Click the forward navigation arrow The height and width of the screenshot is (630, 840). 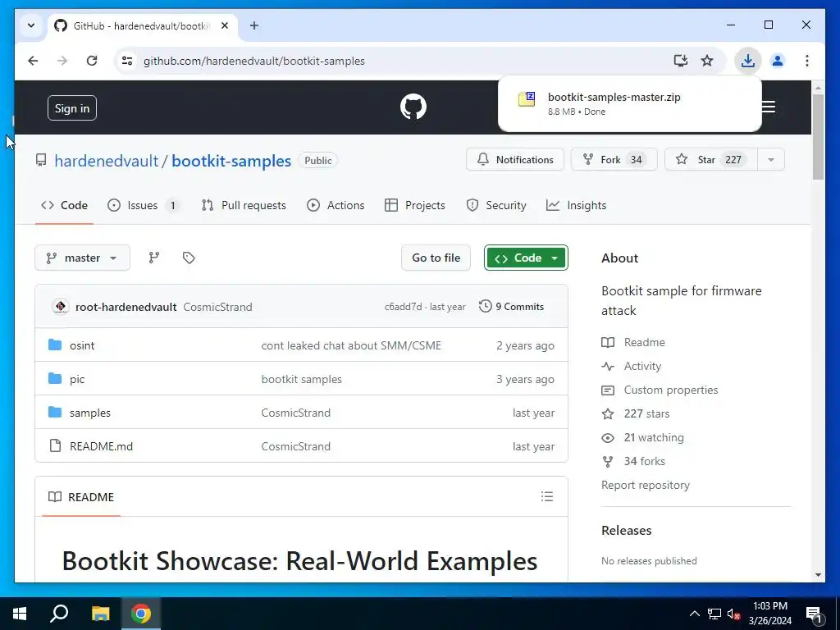tap(62, 61)
